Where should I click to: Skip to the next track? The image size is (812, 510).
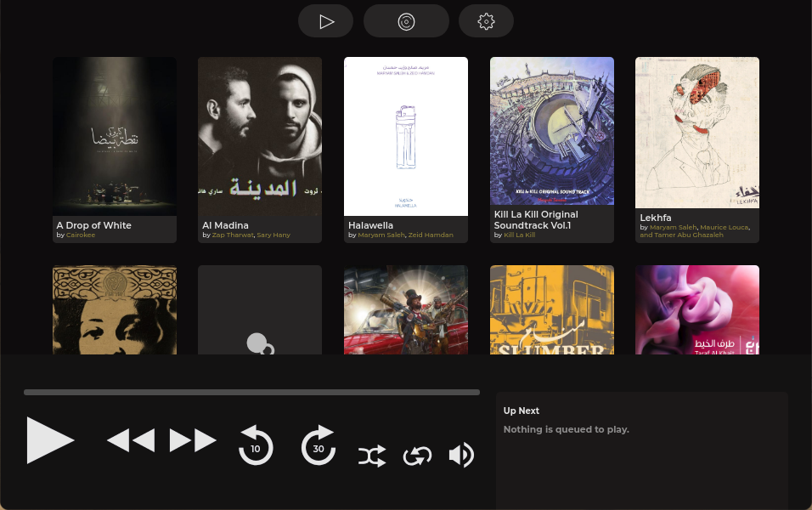(193, 440)
